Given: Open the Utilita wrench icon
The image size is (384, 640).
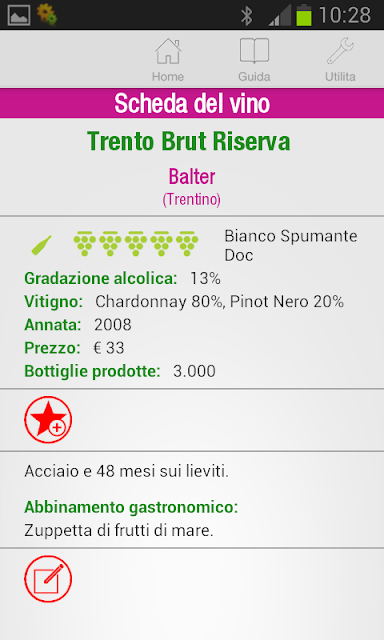Looking at the screenshot, I should click(340, 51).
